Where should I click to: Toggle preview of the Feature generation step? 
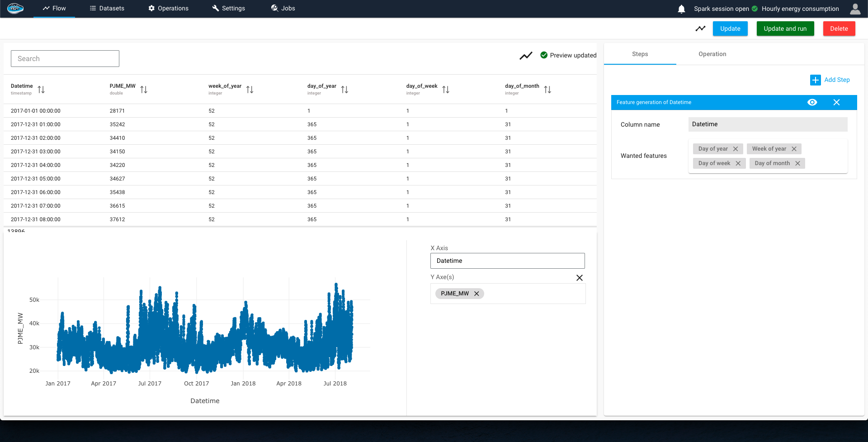pos(812,102)
